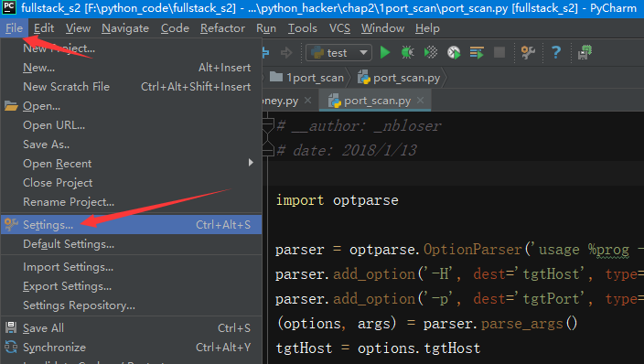This screenshot has height=364, width=644.
Task: Choose Default Settings... entry
Action: [132, 244]
